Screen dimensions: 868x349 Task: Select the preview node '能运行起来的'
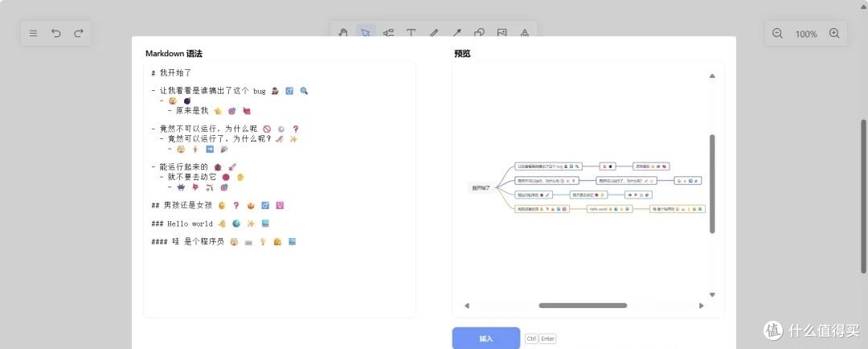534,195
